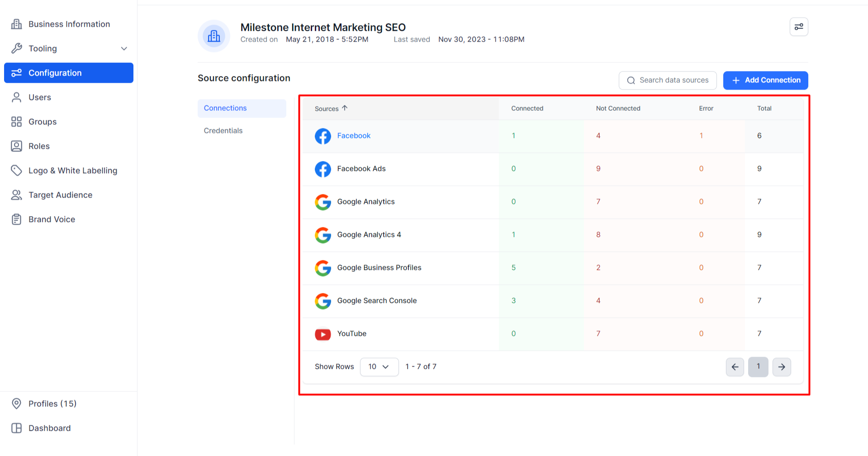The width and height of the screenshot is (868, 456).
Task: Click the Sources sort arrow icon
Action: tap(345, 108)
